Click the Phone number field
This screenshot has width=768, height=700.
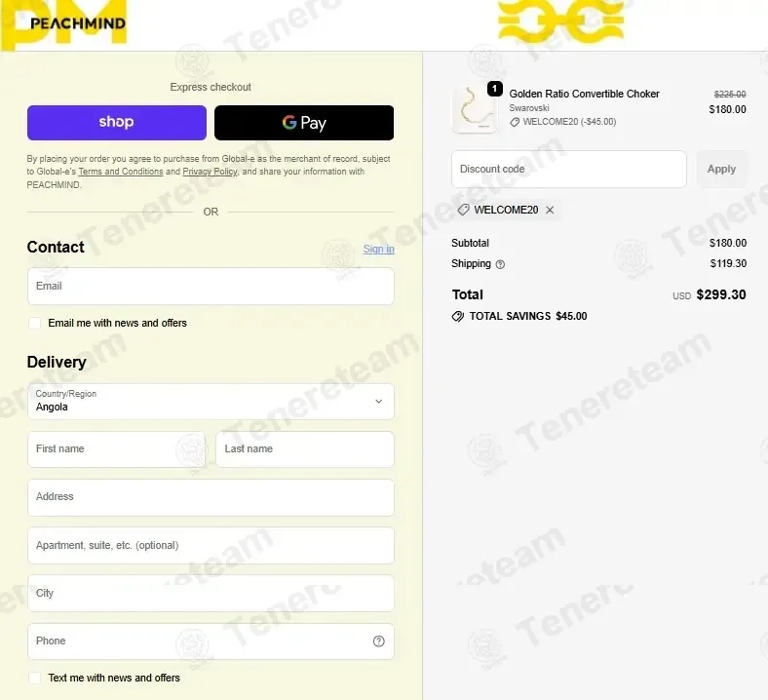tap(211, 642)
